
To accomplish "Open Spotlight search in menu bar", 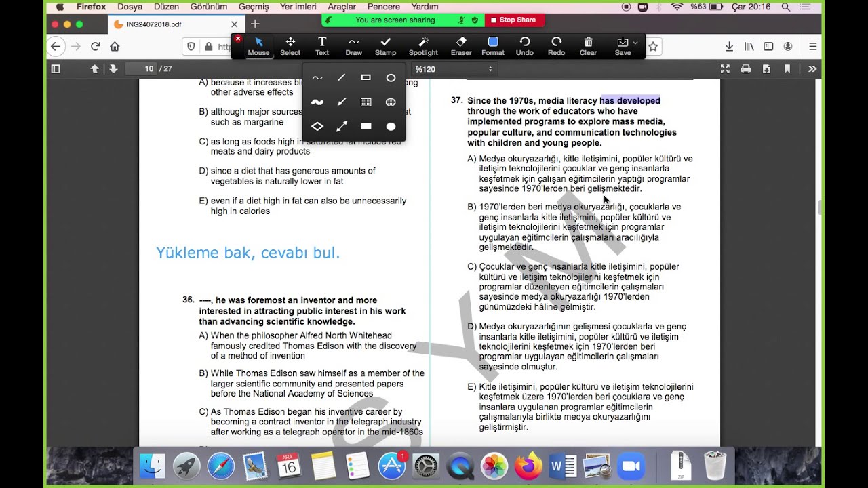I will point(786,7).
